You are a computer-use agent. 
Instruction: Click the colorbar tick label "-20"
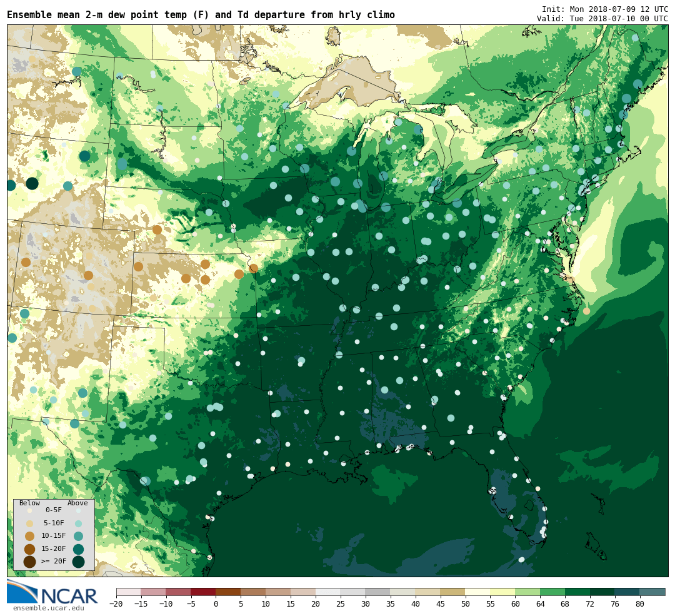point(116,604)
